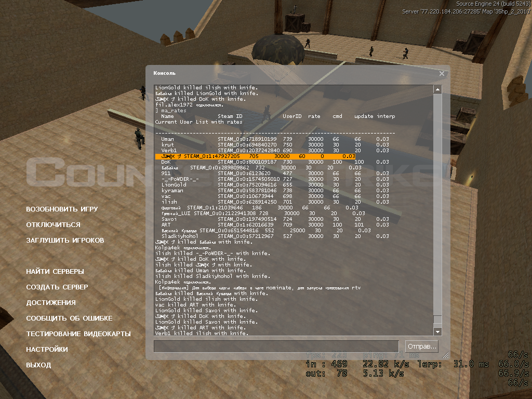Click 'ilish killed Sladkiyhohol with knife.' line
Viewport: 532px width, 399px height.
pyautogui.click(x=212, y=276)
